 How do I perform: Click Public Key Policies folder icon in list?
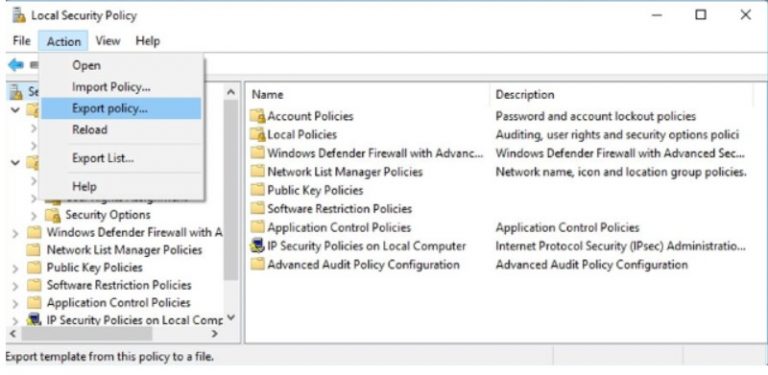coord(258,190)
